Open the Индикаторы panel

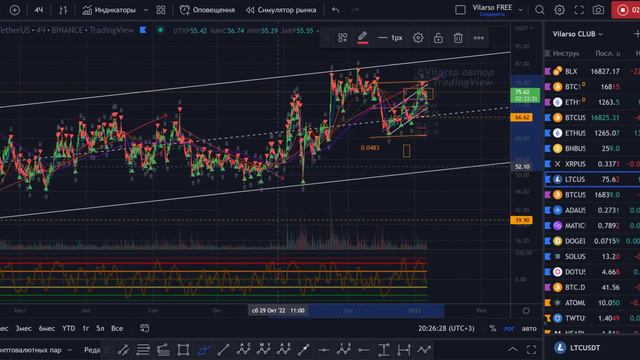pyautogui.click(x=109, y=10)
